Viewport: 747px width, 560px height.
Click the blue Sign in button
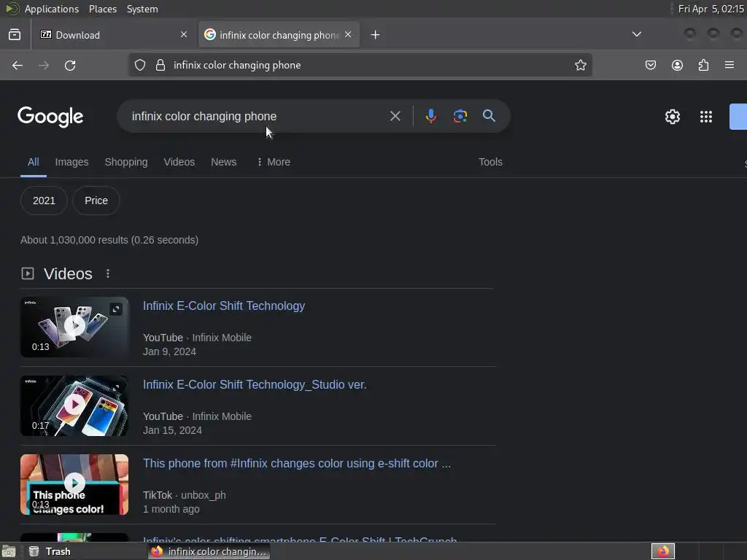click(738, 117)
